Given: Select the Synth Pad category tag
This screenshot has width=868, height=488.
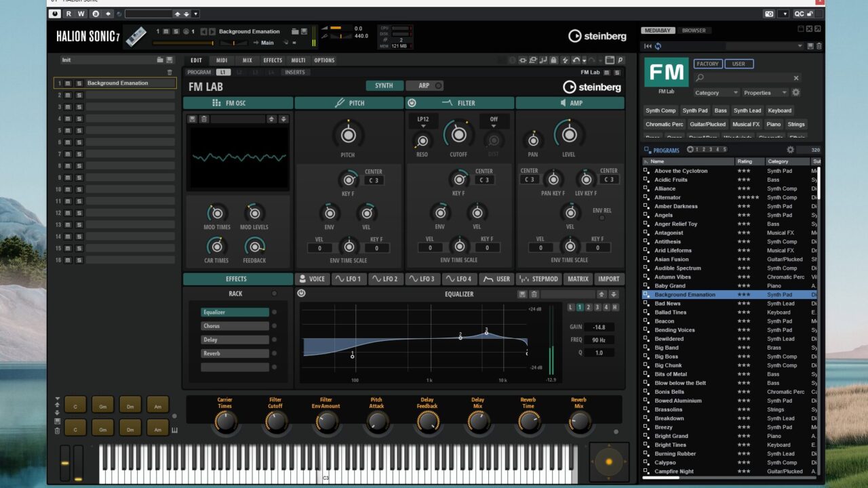Looking at the screenshot, I should click(x=694, y=110).
